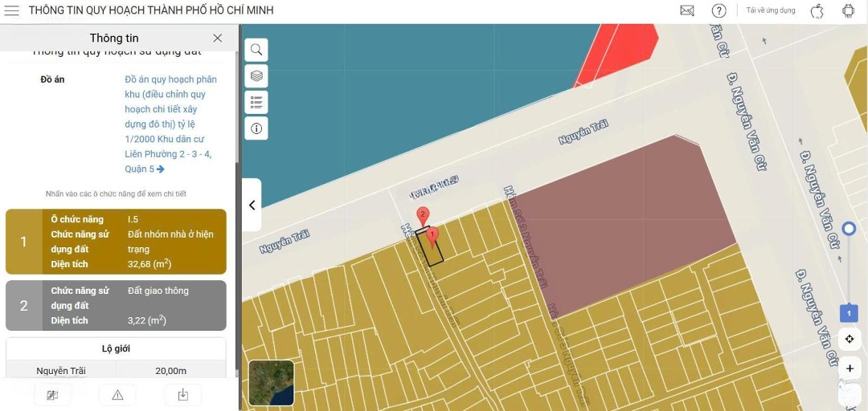Close the Thông tin panel
This screenshot has width=868, height=411.
(218, 38)
